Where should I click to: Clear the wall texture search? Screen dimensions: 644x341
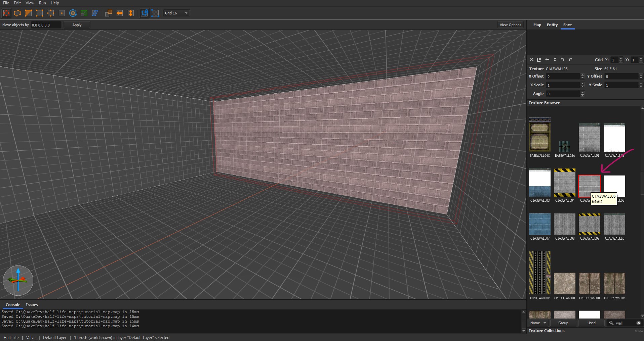pos(638,323)
